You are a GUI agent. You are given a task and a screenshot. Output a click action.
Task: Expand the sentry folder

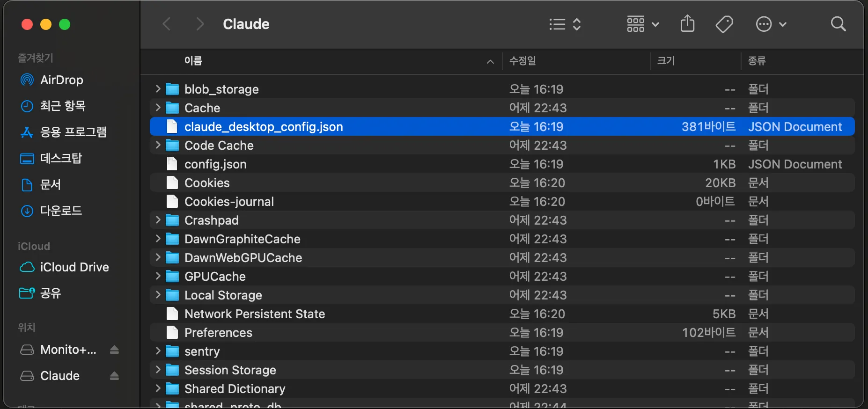pos(158,351)
